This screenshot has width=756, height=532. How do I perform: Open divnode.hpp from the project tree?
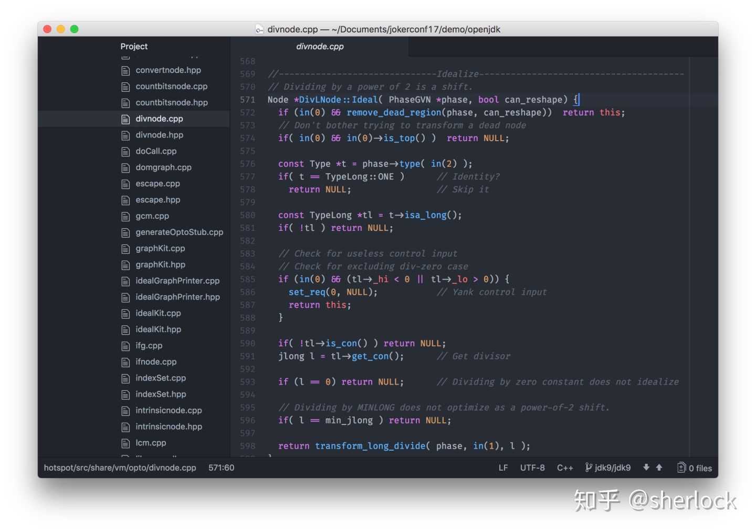159,135
